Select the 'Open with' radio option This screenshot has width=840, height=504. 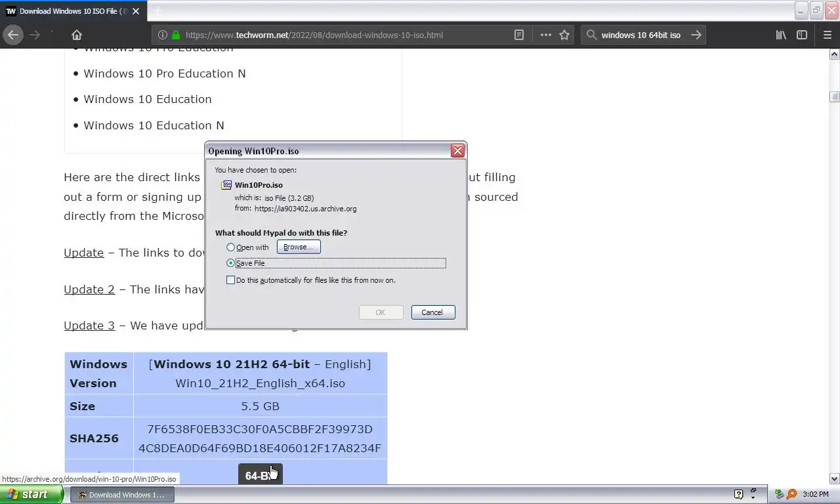click(x=230, y=247)
